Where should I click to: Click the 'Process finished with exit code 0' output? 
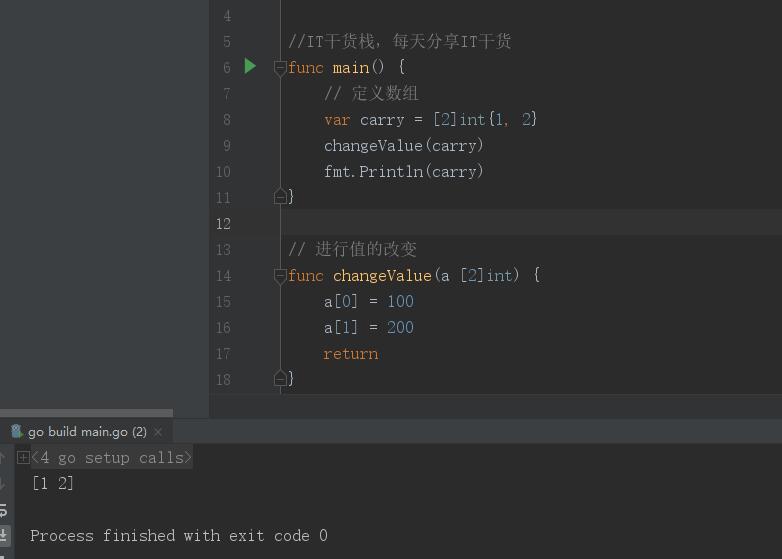click(x=178, y=536)
